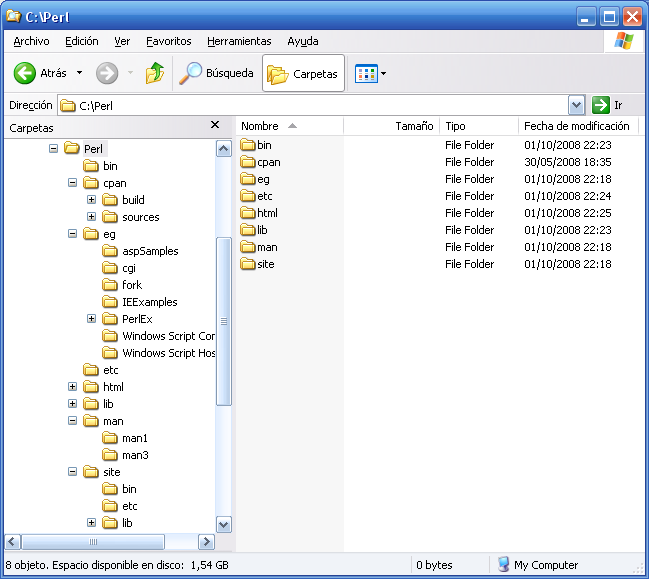Select the bin folder icon in file list

click(248, 145)
